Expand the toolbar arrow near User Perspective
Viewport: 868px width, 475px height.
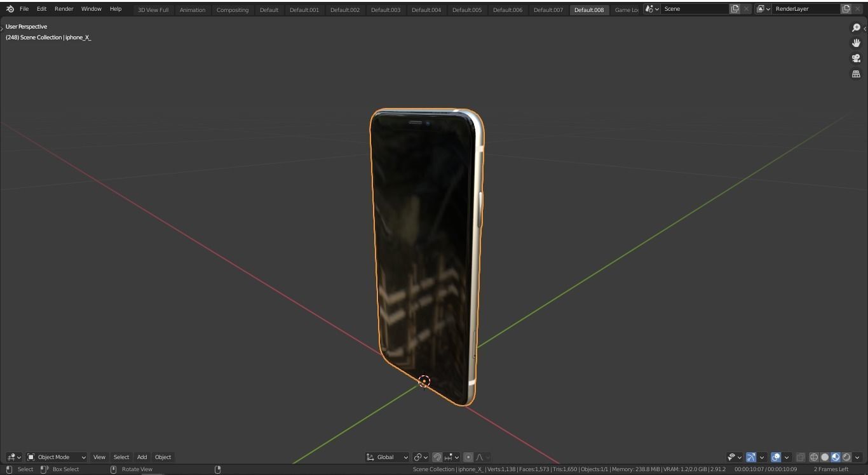2,29
